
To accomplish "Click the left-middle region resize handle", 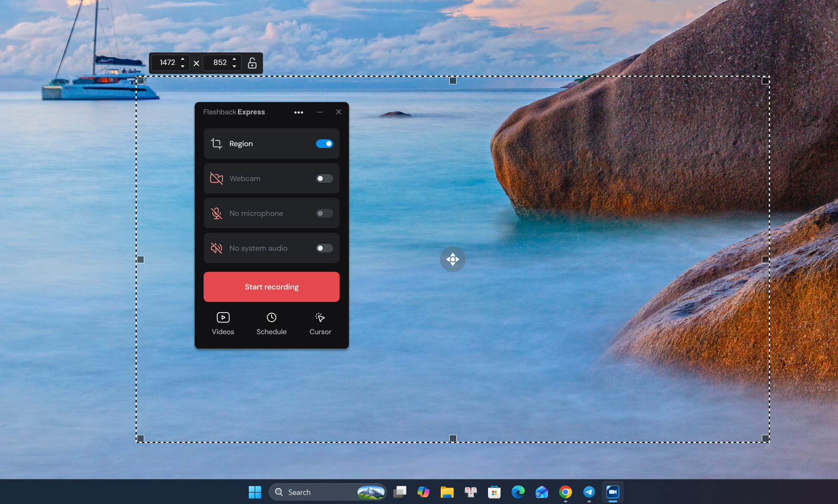I will point(140,259).
